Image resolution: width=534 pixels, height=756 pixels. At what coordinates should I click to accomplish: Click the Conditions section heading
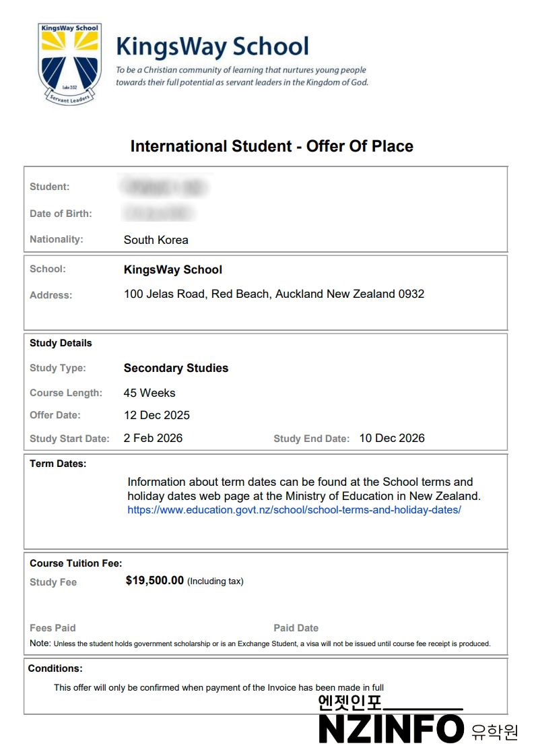pos(55,668)
